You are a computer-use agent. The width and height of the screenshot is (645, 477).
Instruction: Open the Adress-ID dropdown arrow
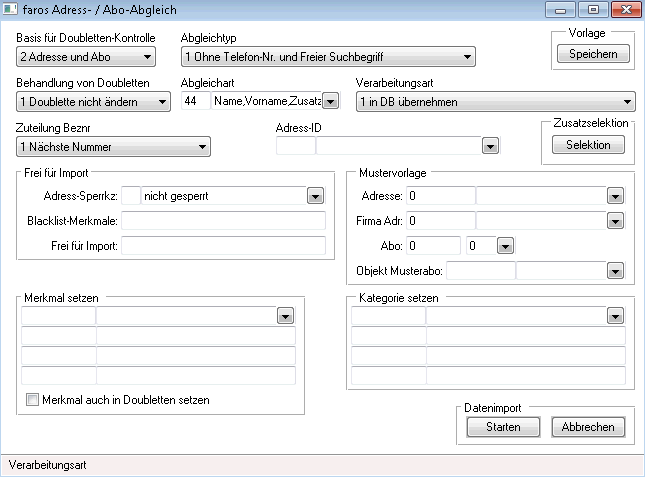coord(490,147)
